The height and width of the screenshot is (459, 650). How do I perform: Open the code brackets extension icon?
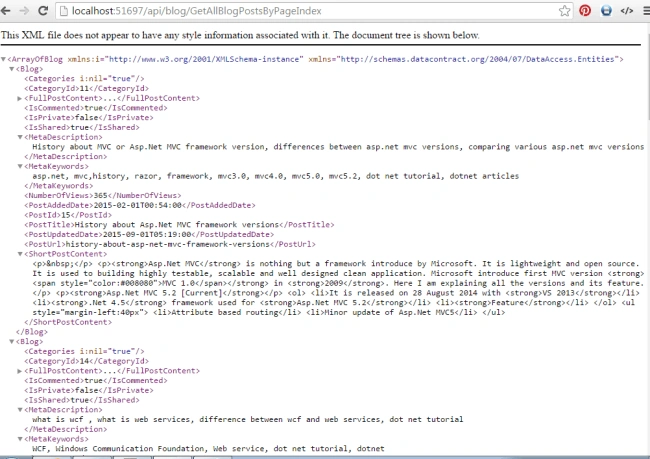point(627,11)
